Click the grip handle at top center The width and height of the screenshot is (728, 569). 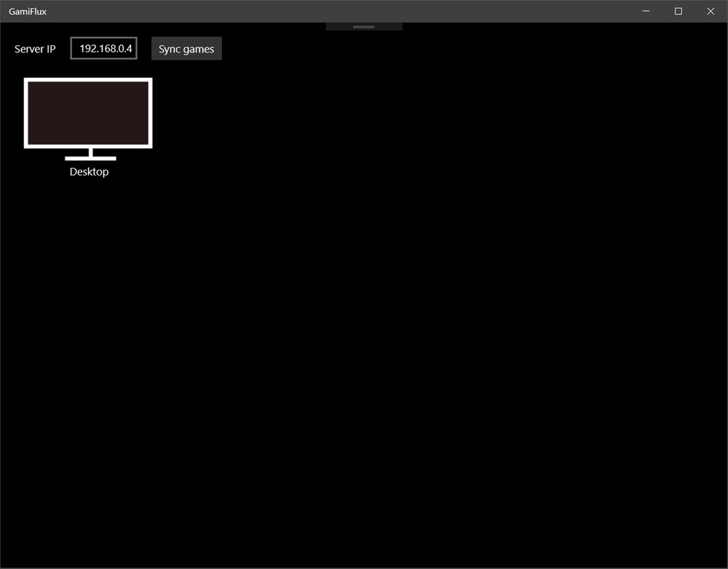pyautogui.click(x=363, y=27)
